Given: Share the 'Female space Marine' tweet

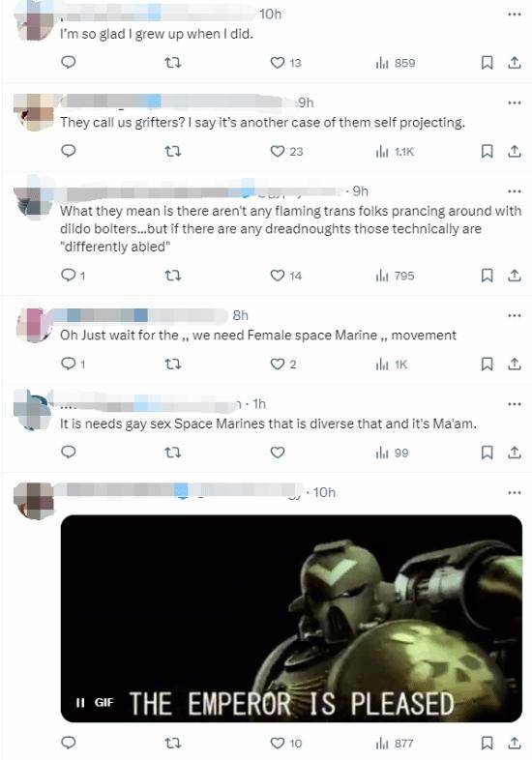Looking at the screenshot, I should (514, 364).
